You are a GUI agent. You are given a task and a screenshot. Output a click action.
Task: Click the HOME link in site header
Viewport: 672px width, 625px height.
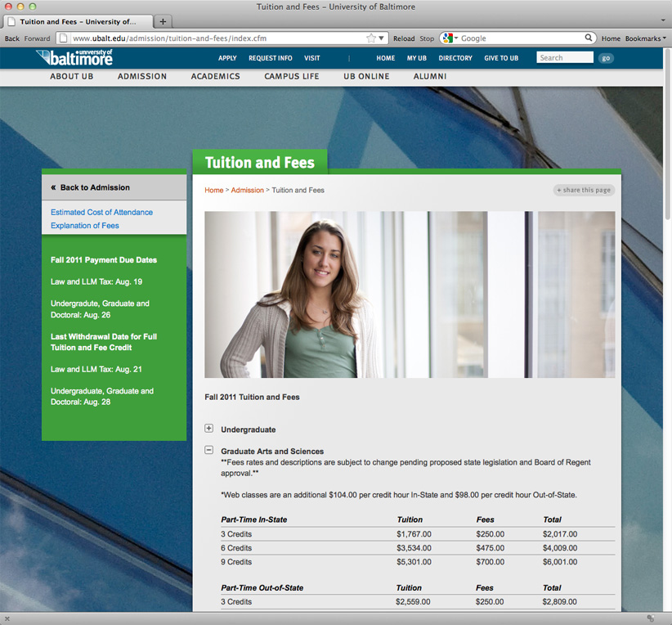click(386, 58)
